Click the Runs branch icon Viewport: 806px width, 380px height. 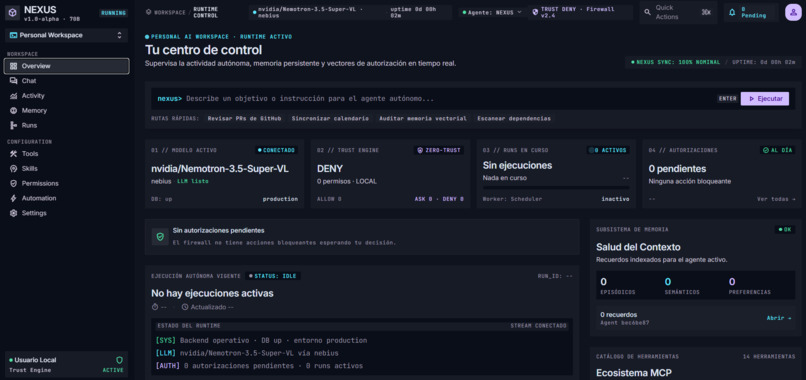pos(13,125)
